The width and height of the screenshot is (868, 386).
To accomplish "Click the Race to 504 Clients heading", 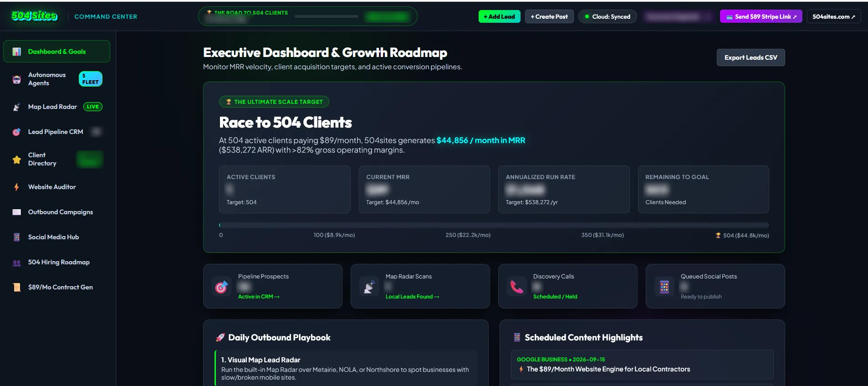I will (286, 122).
